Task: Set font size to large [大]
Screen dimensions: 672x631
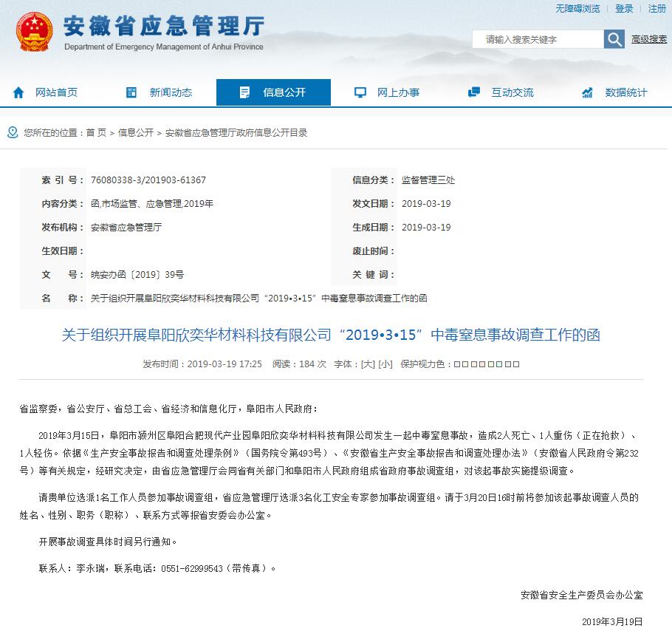Action: 367,364
